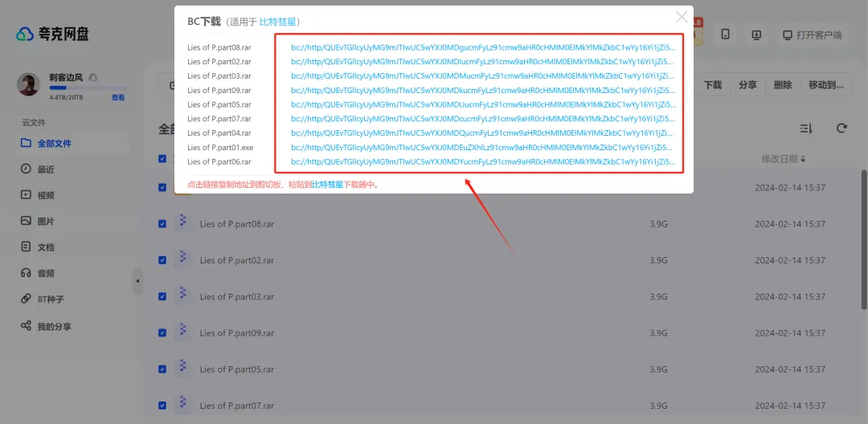
Task: Click the Quark cloud logo
Action: [52, 35]
